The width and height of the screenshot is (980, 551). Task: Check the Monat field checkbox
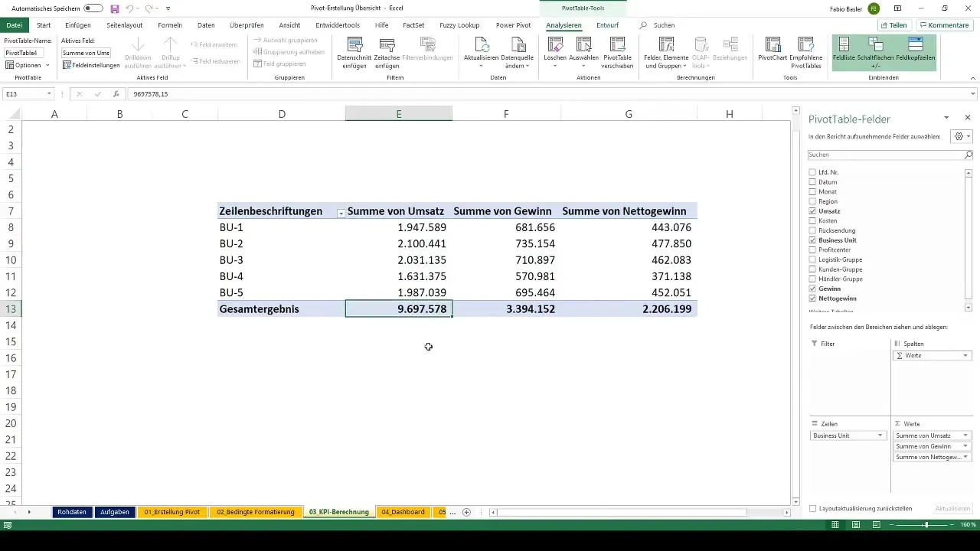[813, 192]
